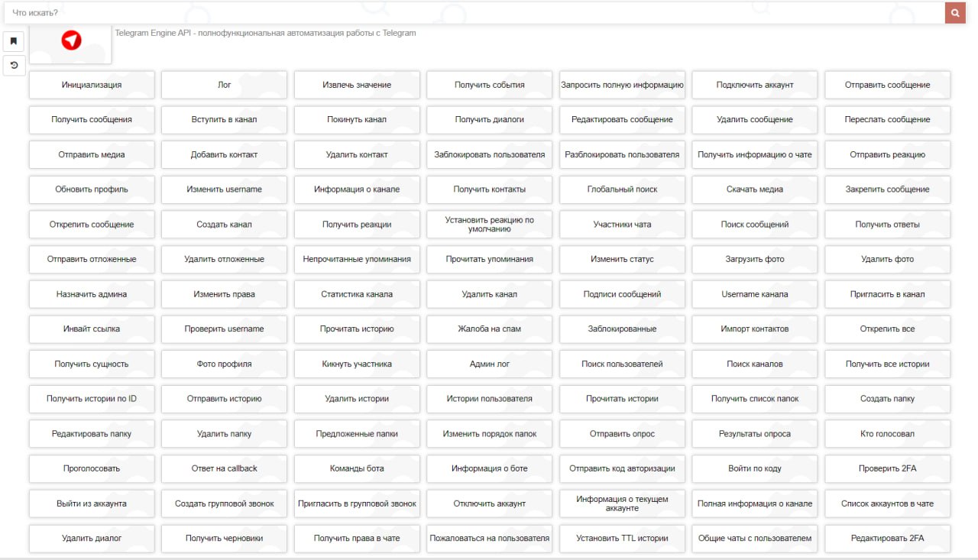Open 'Редактировать 2FA' action
The image size is (978, 560).
click(888, 539)
